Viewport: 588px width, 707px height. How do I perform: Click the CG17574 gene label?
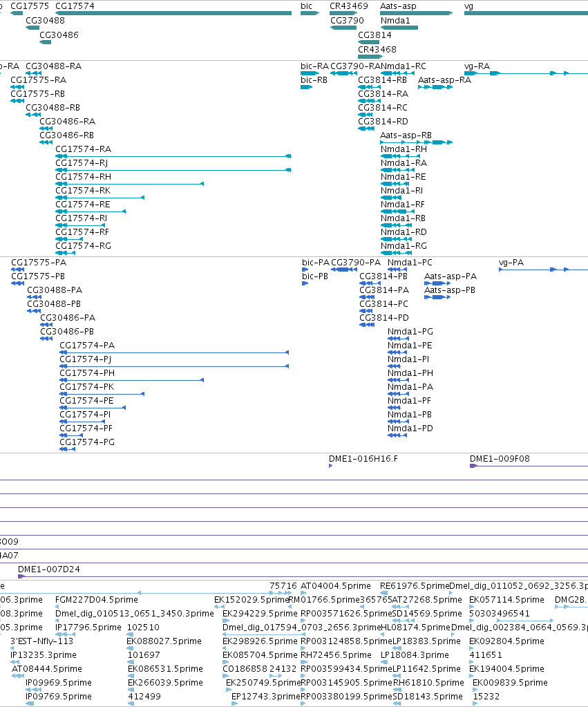pos(75,6)
